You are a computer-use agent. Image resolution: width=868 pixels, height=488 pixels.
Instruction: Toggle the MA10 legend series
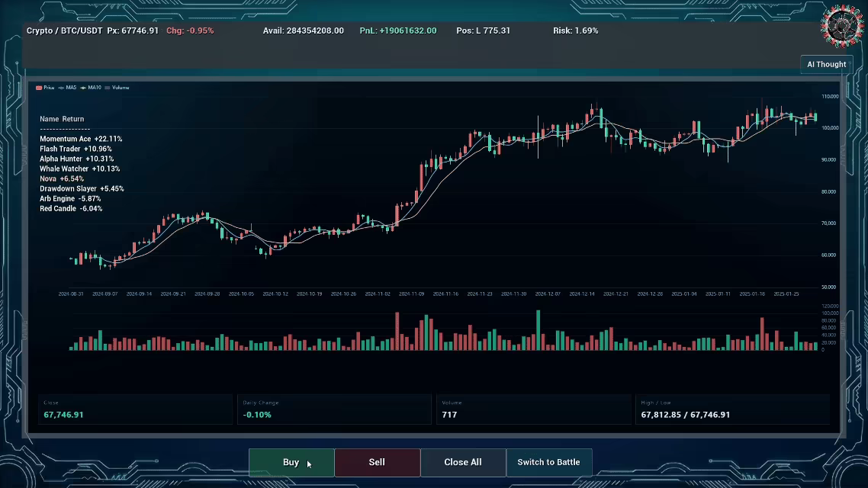[x=92, y=88]
